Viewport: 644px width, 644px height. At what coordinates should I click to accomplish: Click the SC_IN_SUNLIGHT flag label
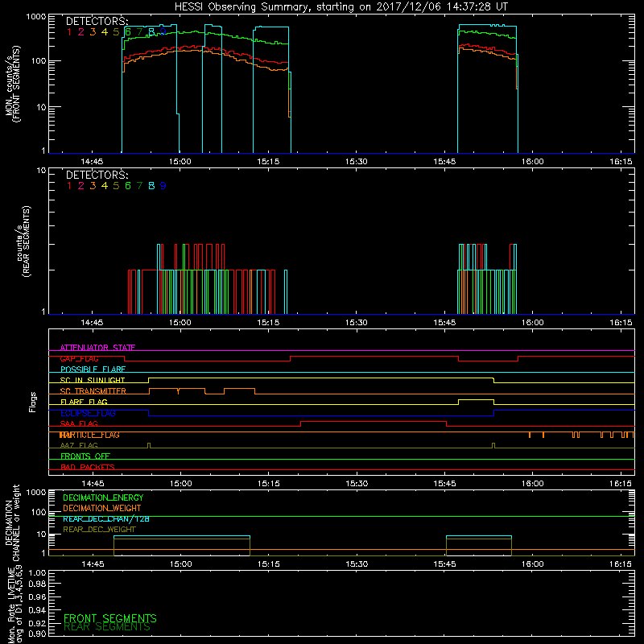point(93,380)
